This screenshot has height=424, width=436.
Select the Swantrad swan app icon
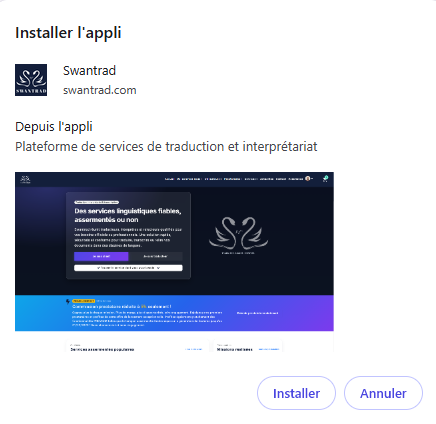[31, 80]
